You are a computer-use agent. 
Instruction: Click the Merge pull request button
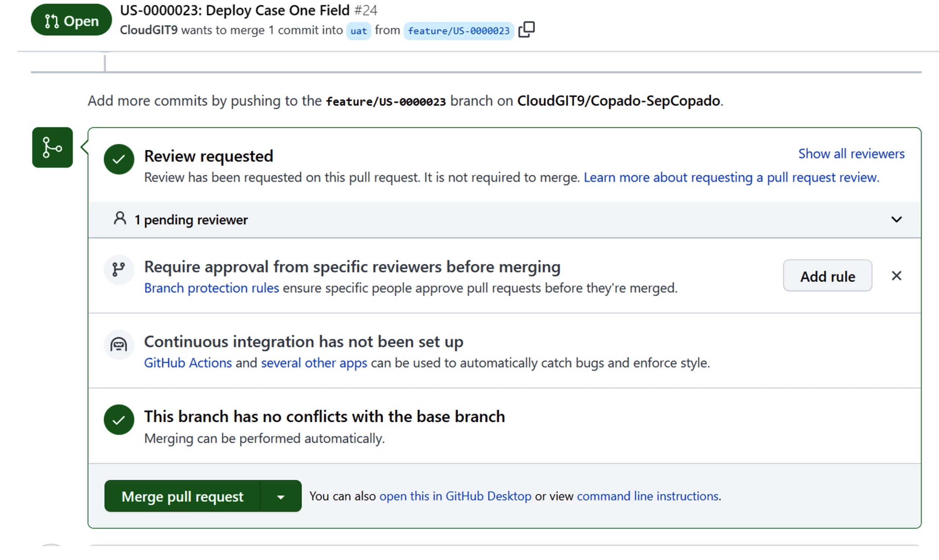[x=182, y=497]
